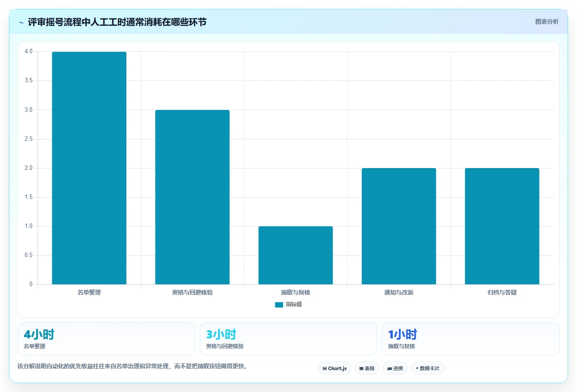577x392 pixels.
Task: Click the 归档与答疑 axis label
Action: pyautogui.click(x=502, y=292)
